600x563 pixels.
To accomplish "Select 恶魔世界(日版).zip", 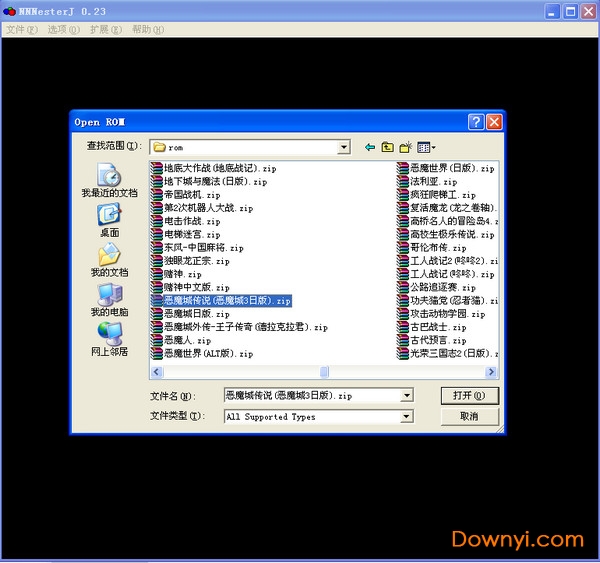I will (x=446, y=168).
